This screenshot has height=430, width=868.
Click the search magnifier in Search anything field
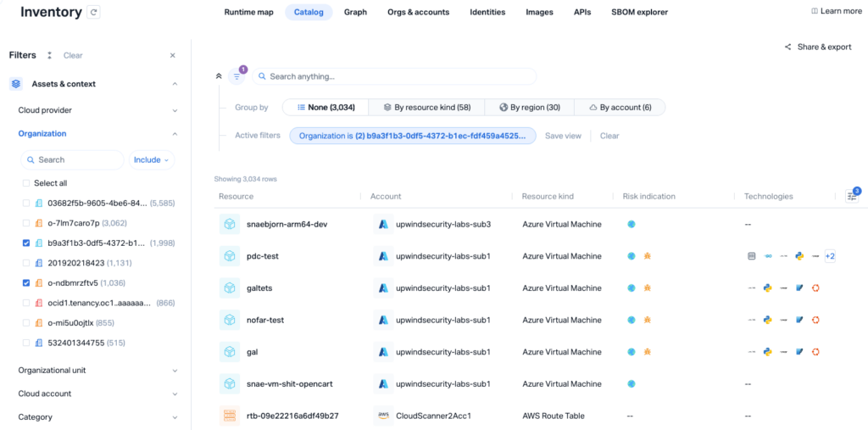click(263, 76)
